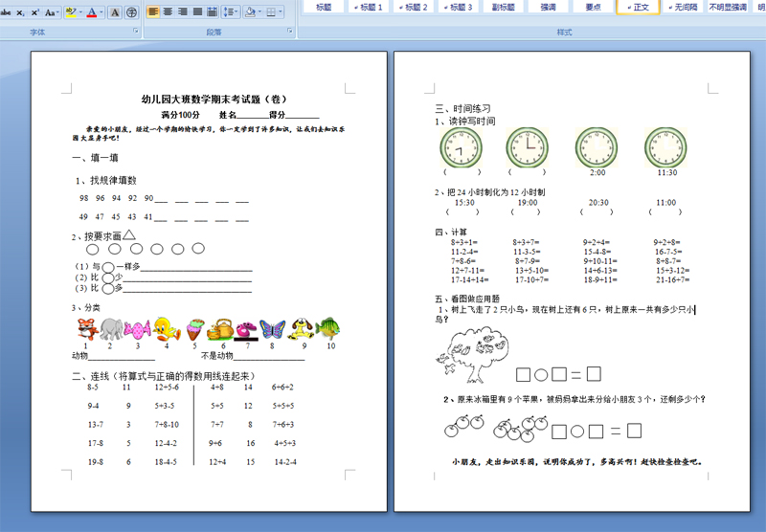Viewport: 766px width, 532px height.
Task: Apply distributed alignment
Action: click(x=212, y=11)
